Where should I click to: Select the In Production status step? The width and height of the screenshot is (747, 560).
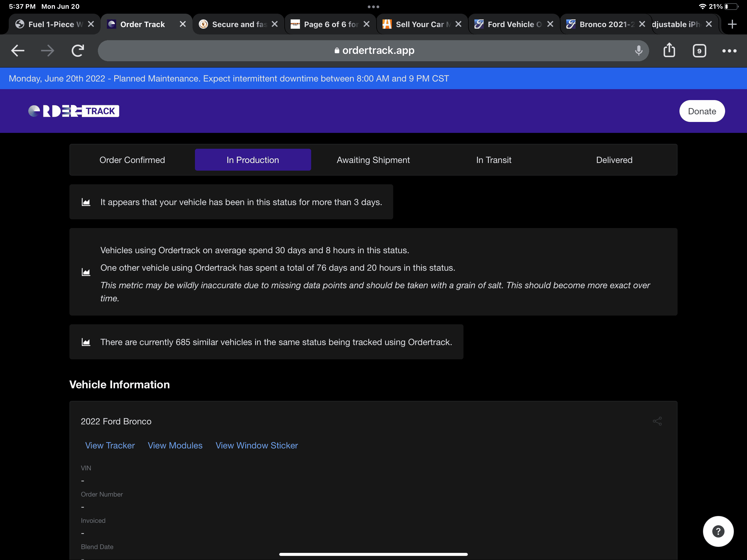[x=253, y=160]
